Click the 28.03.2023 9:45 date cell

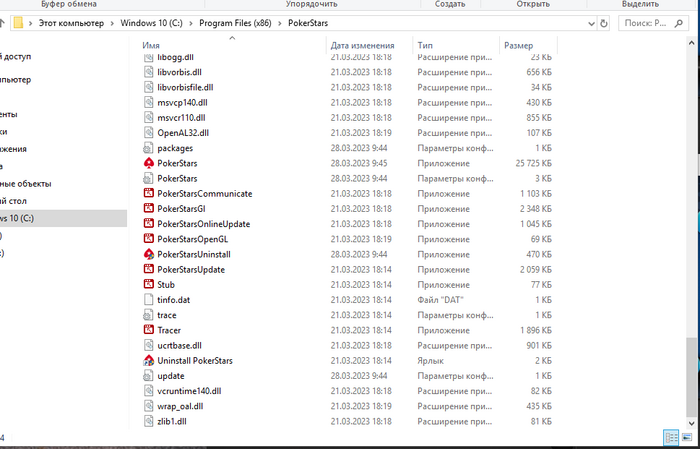click(359, 163)
